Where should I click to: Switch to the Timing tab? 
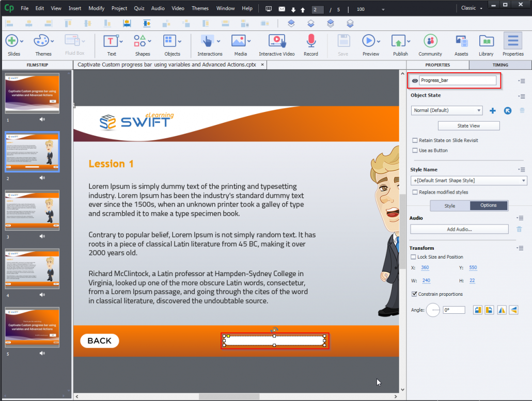pyautogui.click(x=499, y=65)
